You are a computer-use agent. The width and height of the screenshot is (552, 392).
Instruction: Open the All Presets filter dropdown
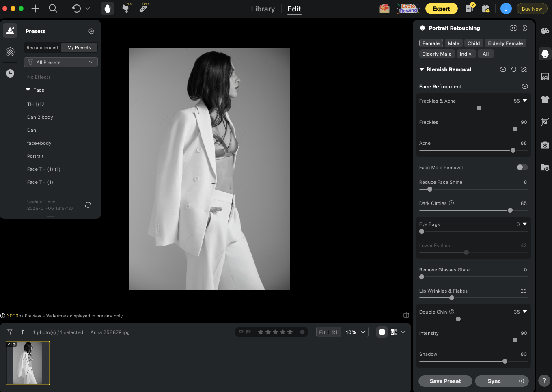60,62
